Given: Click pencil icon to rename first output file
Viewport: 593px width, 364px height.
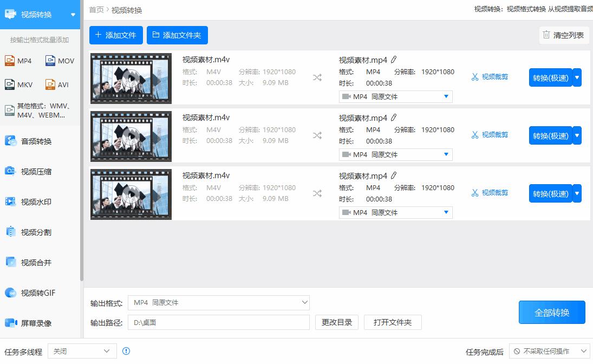Looking at the screenshot, I should [x=394, y=60].
